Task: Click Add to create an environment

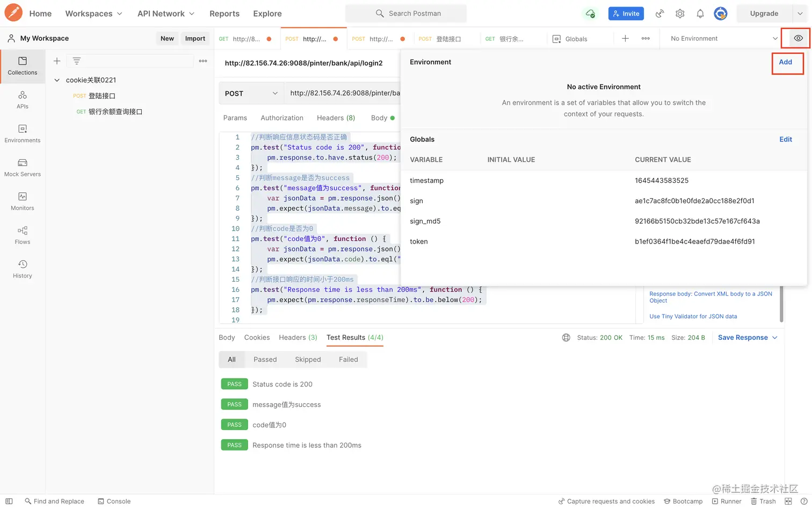Action: [785, 62]
